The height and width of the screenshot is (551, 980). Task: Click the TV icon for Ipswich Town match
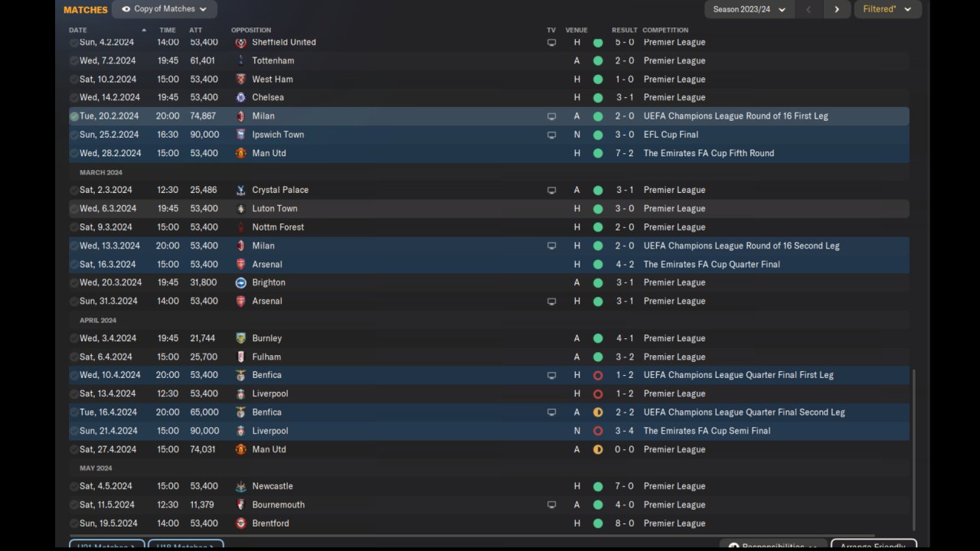(x=551, y=135)
